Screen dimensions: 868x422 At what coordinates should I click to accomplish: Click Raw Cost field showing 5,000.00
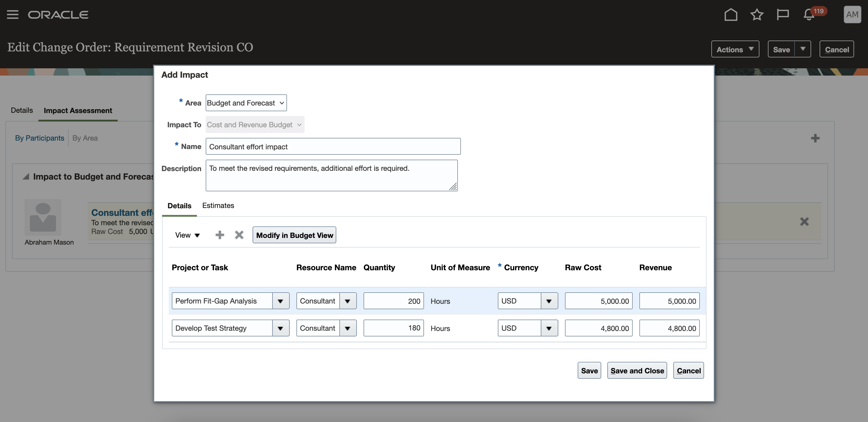tap(599, 301)
